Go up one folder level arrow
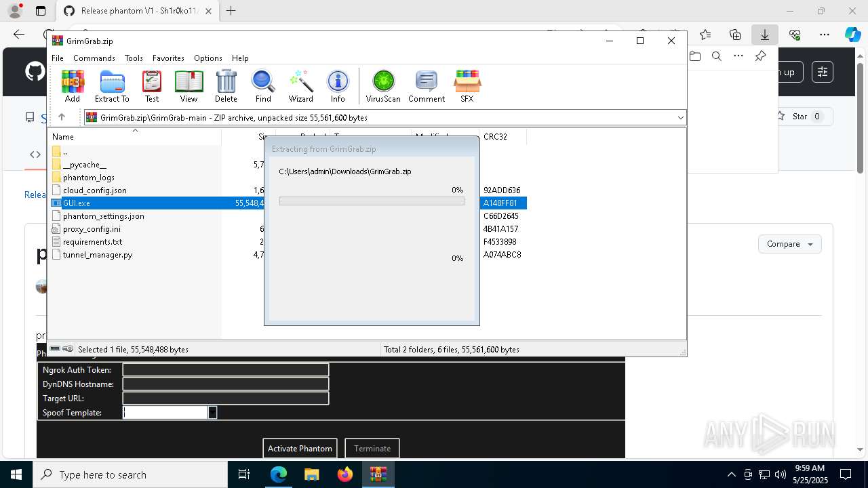The image size is (868, 488). click(x=62, y=117)
